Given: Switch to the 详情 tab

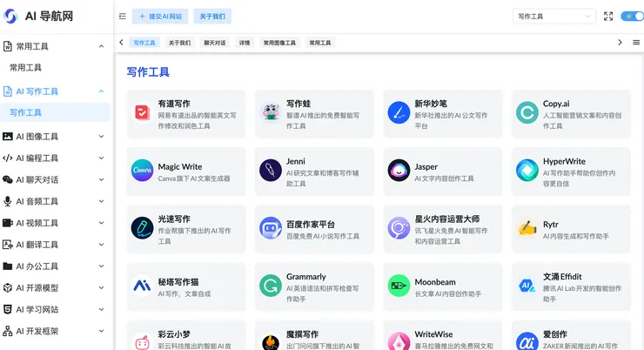Looking at the screenshot, I should [x=245, y=43].
